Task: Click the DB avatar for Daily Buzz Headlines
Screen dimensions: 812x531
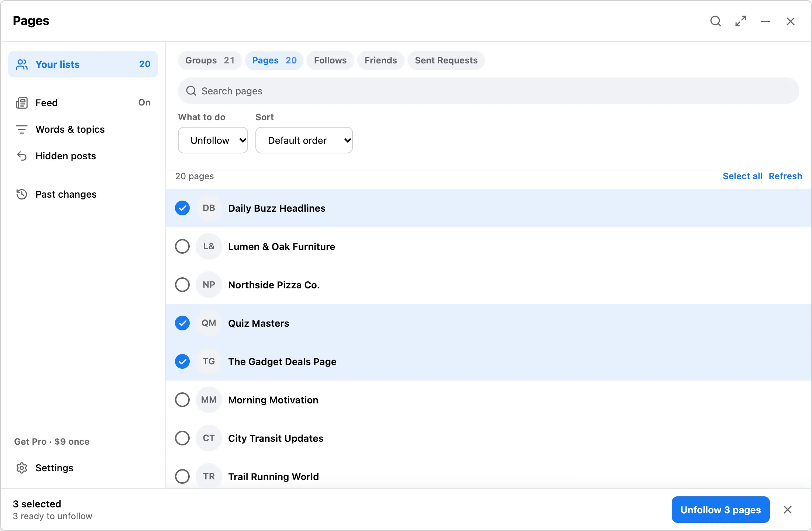Action: [x=209, y=208]
